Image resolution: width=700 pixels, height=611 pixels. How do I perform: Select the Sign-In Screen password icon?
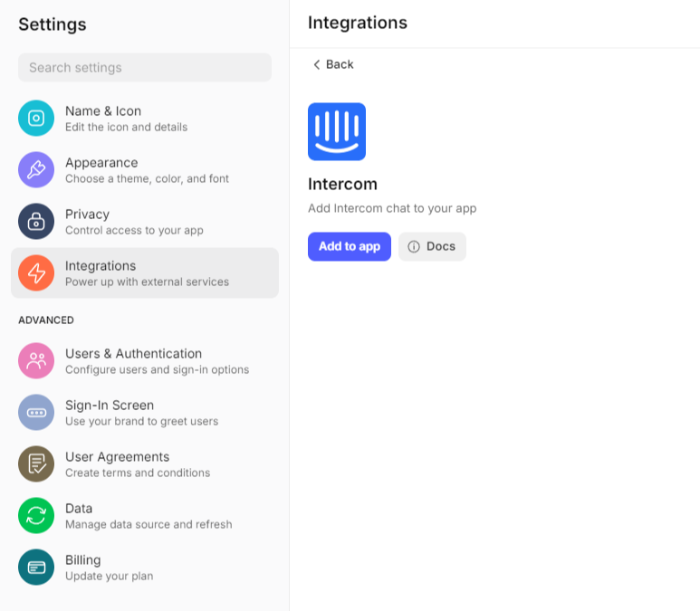(x=36, y=413)
